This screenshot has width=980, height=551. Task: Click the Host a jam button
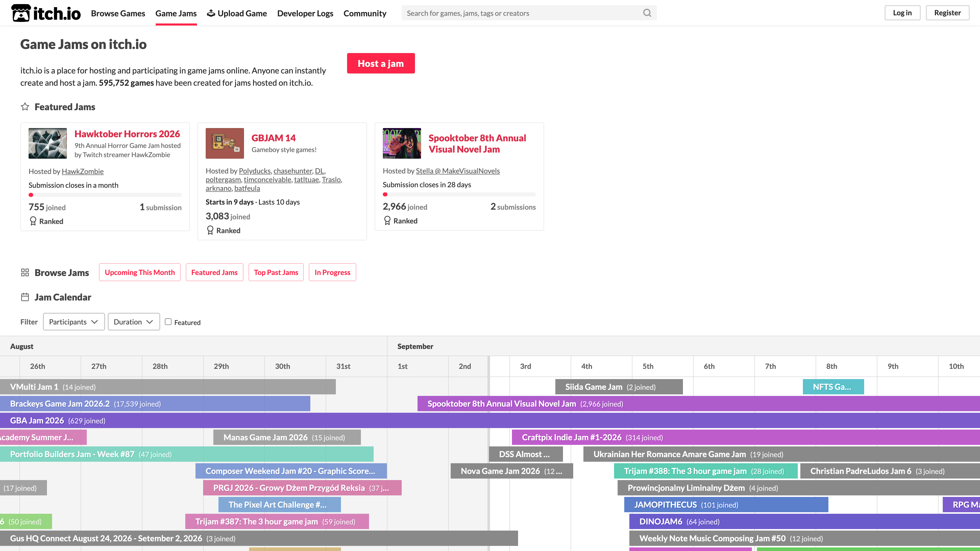[381, 64]
